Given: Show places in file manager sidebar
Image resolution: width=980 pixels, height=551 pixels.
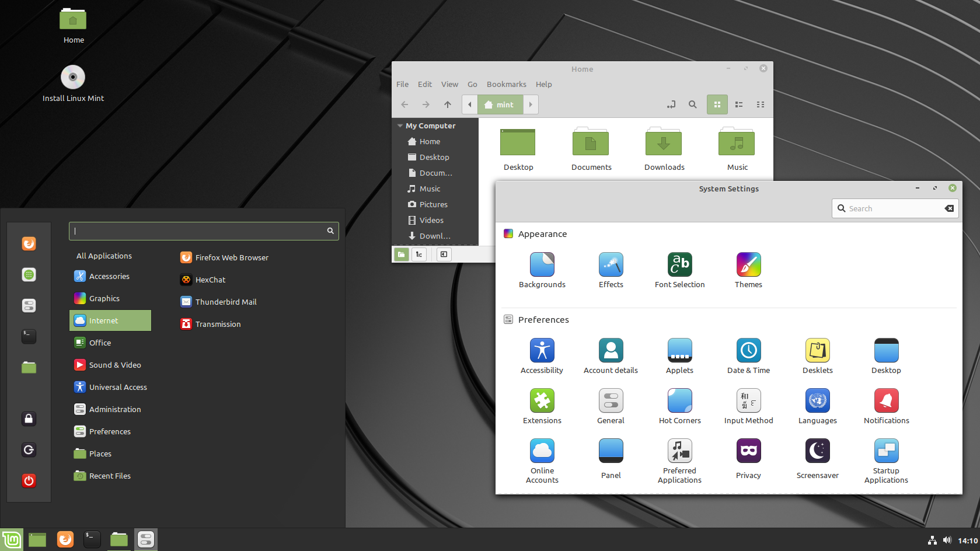Looking at the screenshot, I should (402, 254).
